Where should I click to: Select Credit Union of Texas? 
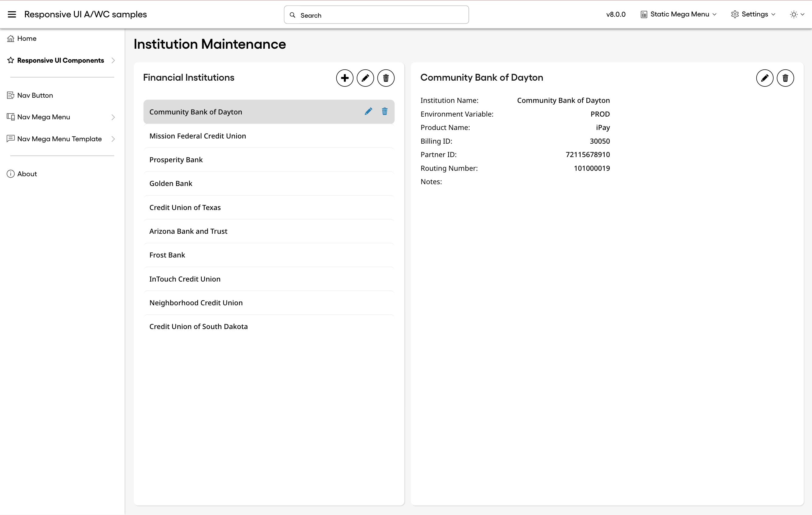pyautogui.click(x=185, y=207)
